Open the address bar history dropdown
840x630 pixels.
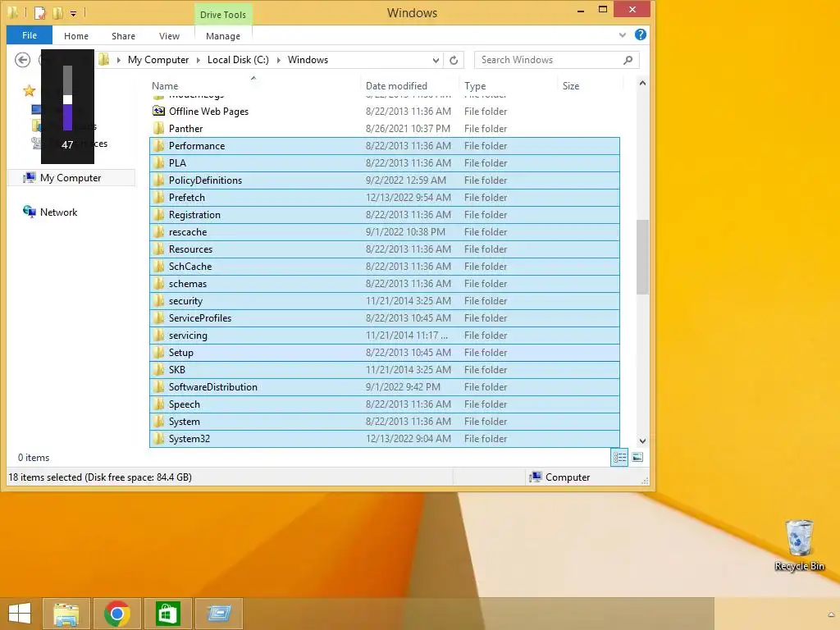436,60
